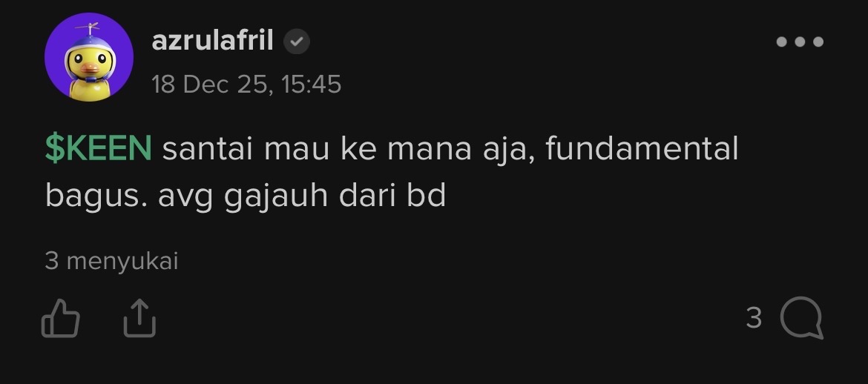The height and width of the screenshot is (384, 868).
Task: Tap the dollar sign in $KEEN
Action: [53, 149]
